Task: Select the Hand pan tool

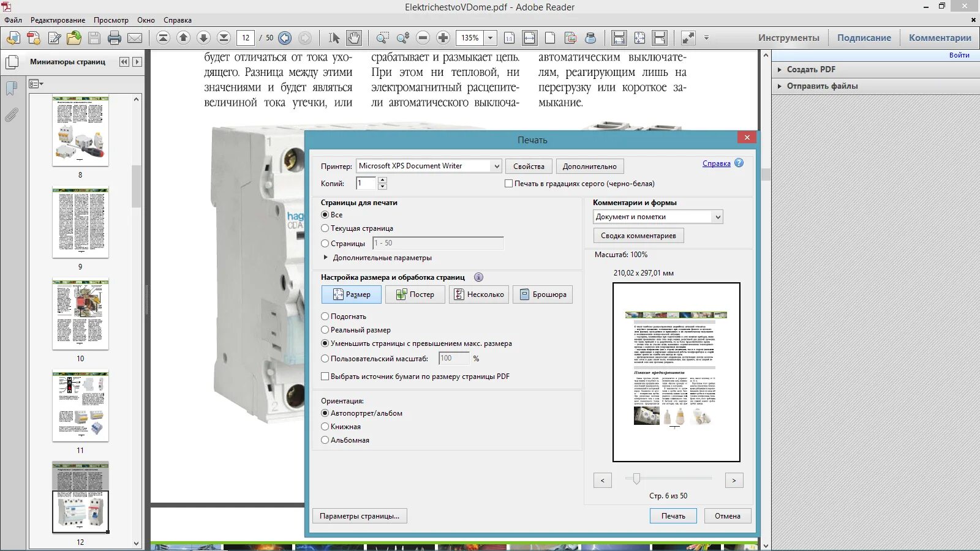Action: [x=354, y=38]
